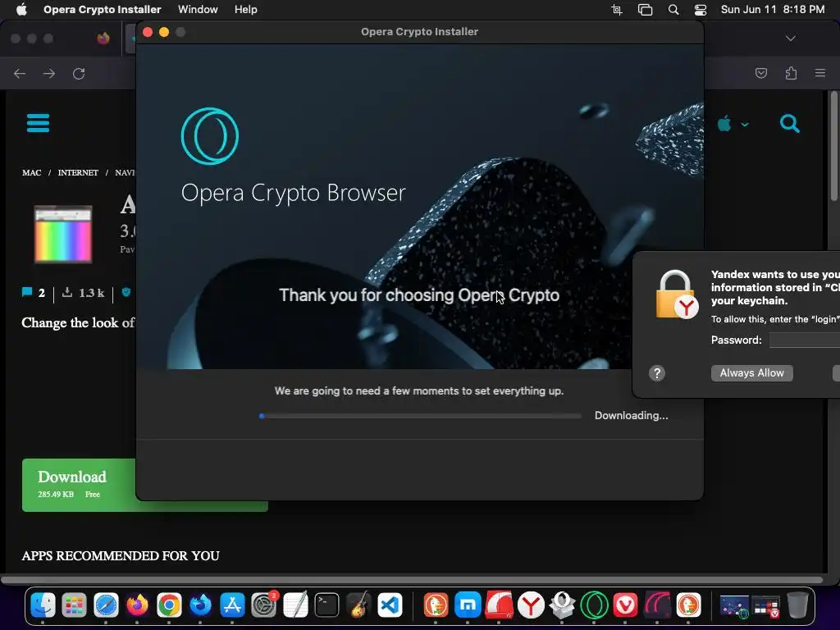The width and height of the screenshot is (840, 630).
Task: Click the Opera Crypto Browser logo
Action: (x=210, y=136)
